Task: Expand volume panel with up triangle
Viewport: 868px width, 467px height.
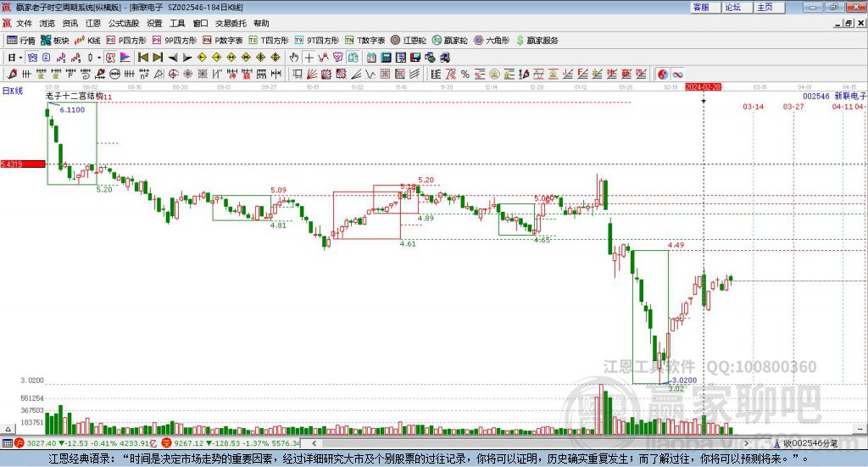Action: [x=8, y=429]
